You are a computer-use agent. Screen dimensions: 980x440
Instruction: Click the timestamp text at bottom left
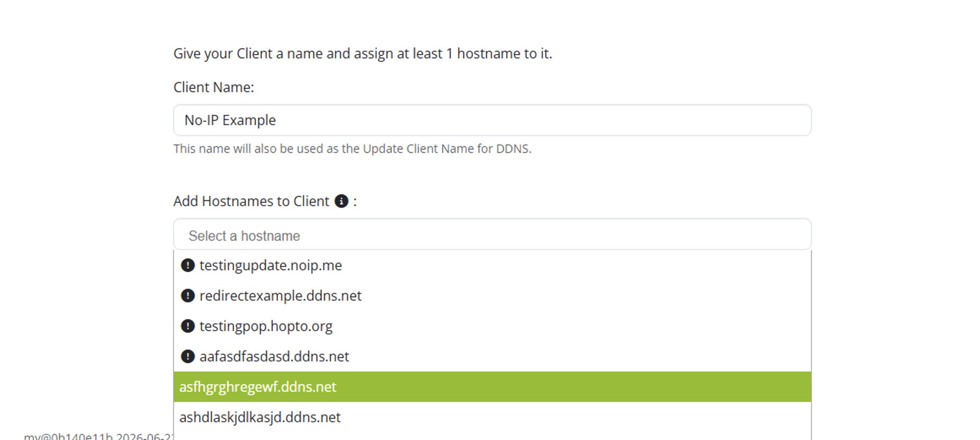coord(98,436)
